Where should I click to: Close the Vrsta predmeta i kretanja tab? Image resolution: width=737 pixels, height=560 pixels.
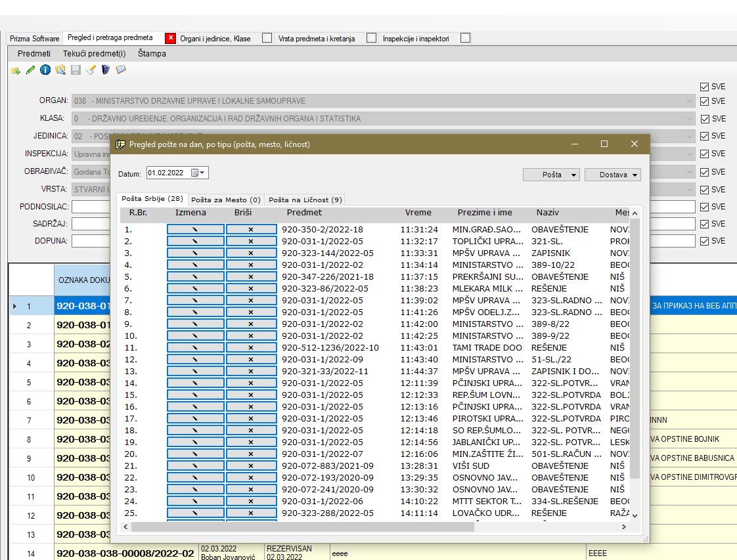tap(371, 38)
